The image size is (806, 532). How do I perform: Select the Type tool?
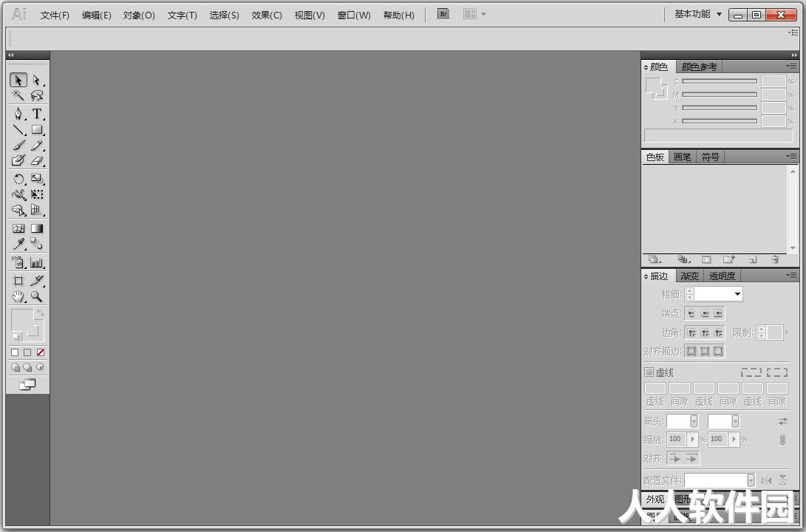click(x=36, y=114)
